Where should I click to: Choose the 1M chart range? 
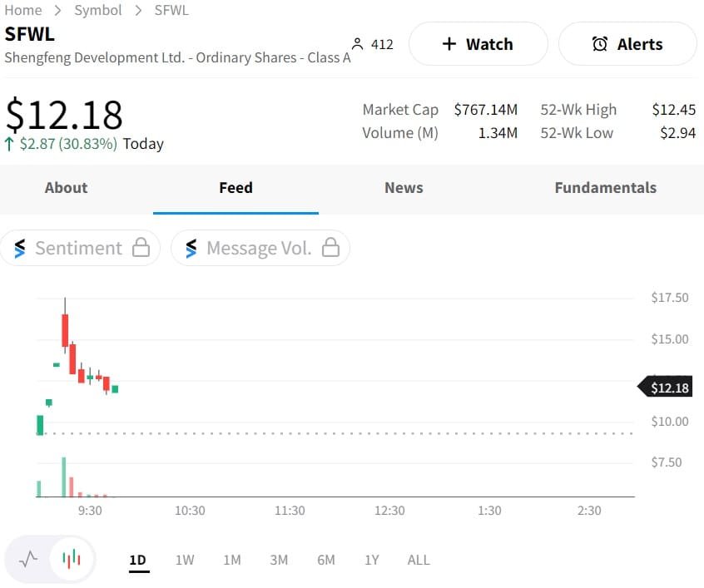coord(232,560)
